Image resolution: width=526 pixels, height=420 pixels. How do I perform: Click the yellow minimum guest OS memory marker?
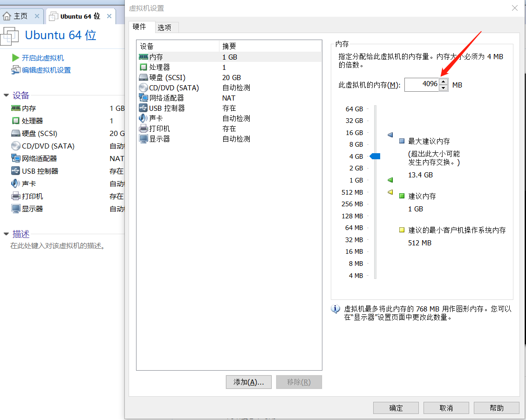pyautogui.click(x=390, y=192)
